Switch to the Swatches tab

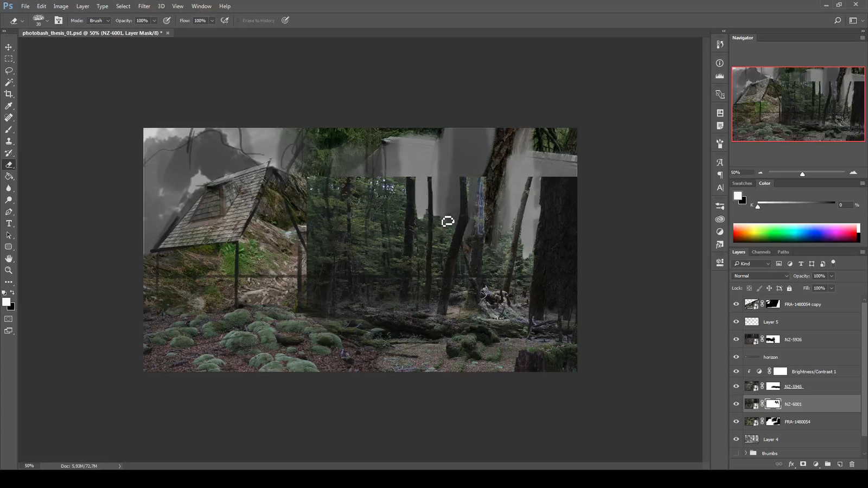(742, 183)
